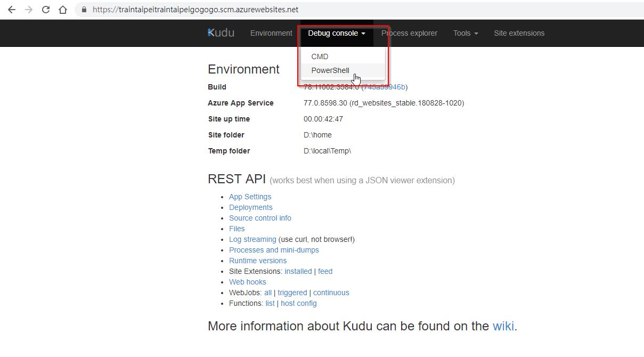The height and width of the screenshot is (357, 644).
Task: Go to Process explorer
Action: pyautogui.click(x=409, y=33)
